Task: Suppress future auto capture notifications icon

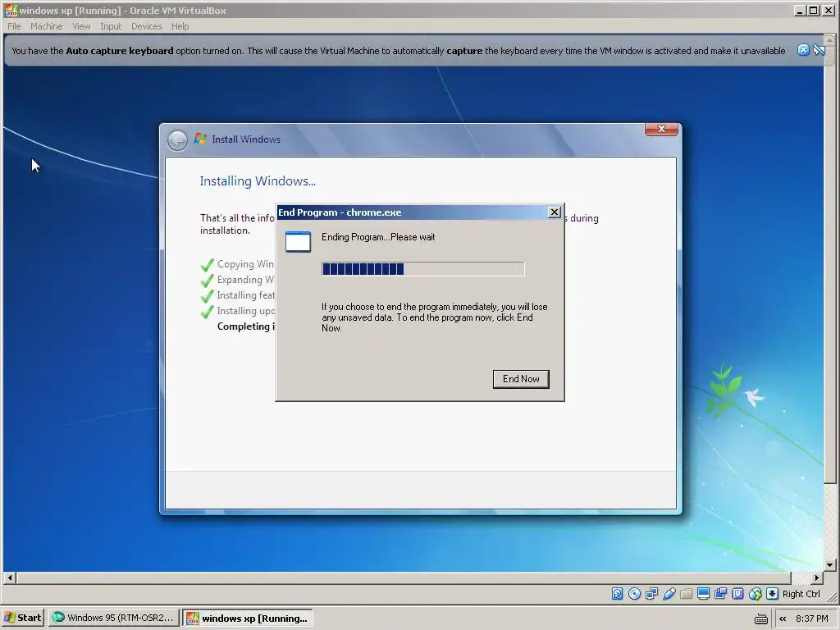Action: 819,50
